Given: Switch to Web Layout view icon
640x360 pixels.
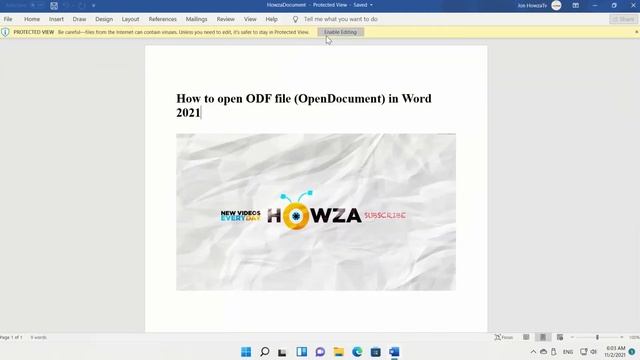Looking at the screenshot, I should (x=560, y=337).
